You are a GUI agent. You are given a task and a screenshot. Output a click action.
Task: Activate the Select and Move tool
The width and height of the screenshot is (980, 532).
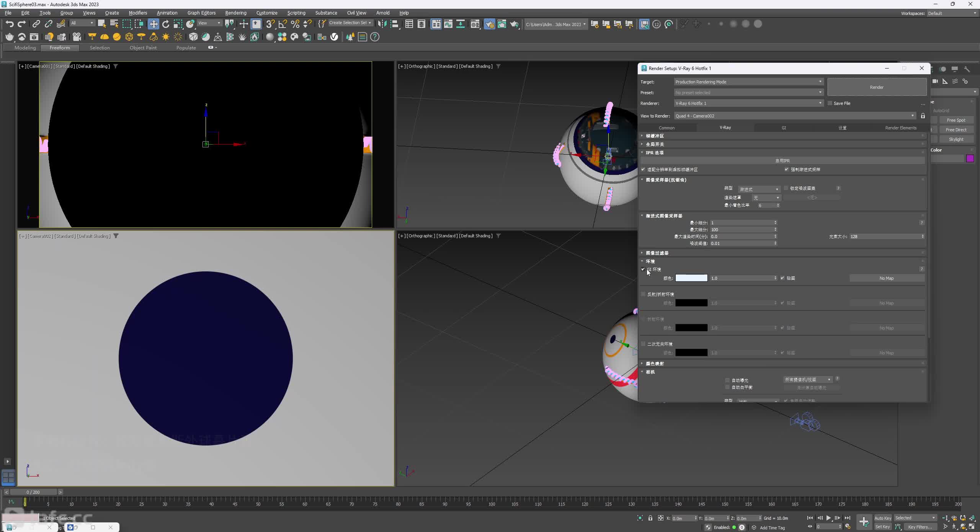[x=154, y=24]
